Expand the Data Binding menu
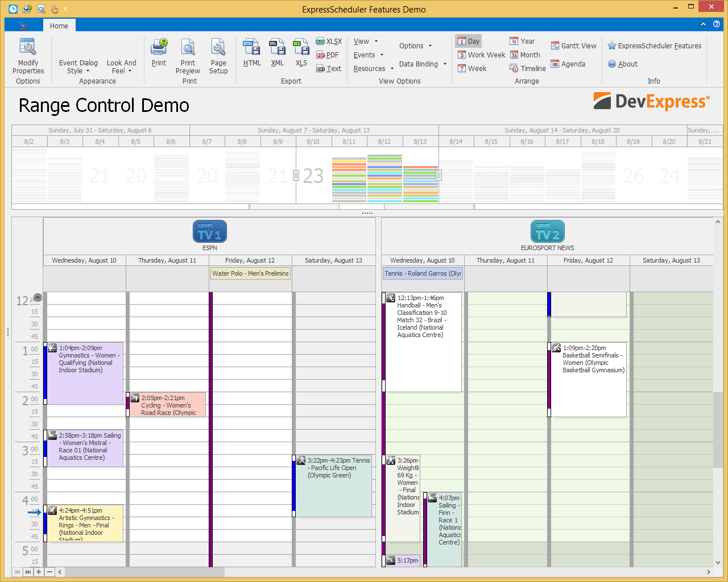This screenshot has height=582, width=728. [x=423, y=64]
